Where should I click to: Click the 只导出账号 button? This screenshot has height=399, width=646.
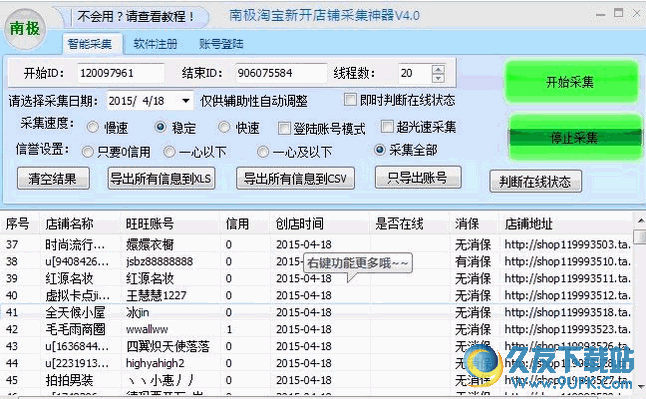[418, 178]
